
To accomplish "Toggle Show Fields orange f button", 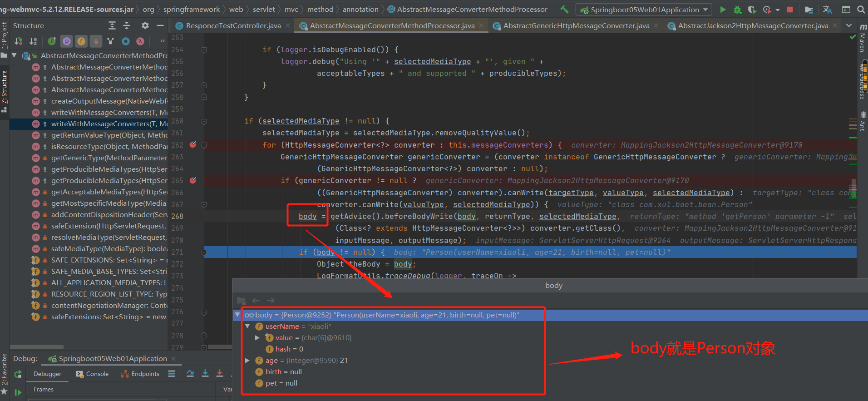I will pos(81,41).
